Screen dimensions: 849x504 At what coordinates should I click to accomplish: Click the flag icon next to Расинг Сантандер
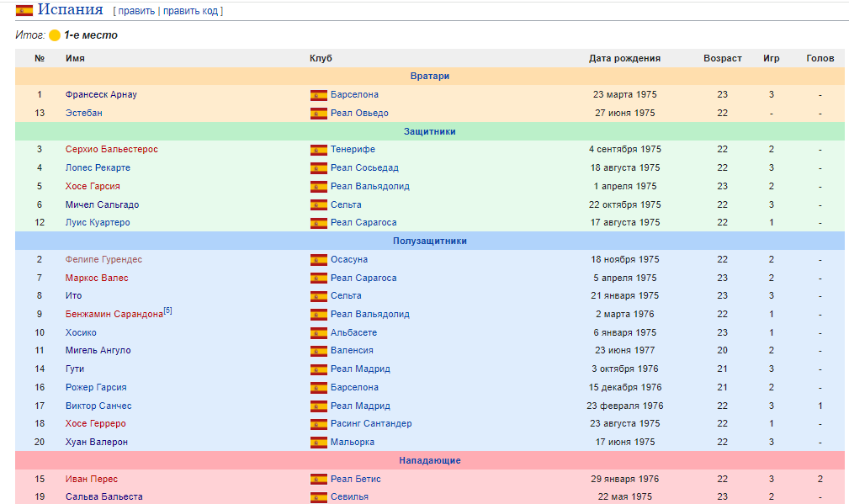(318, 424)
